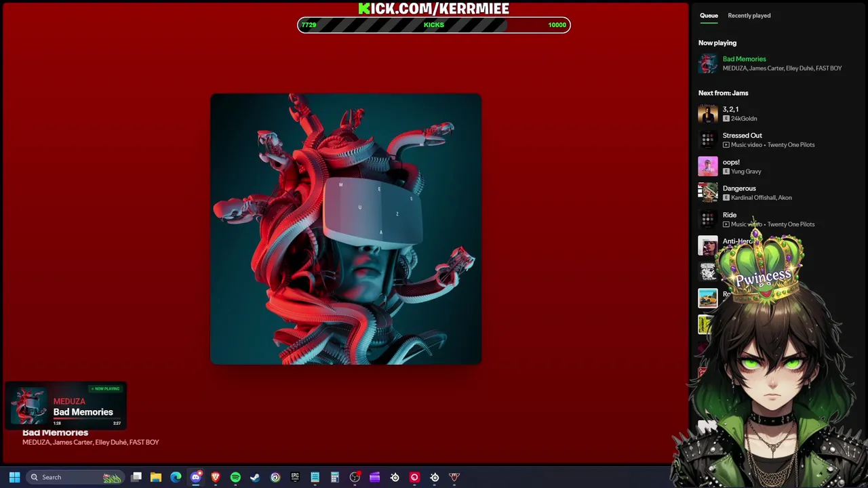Click the explicit badge beside 24kGoldn
Image resolution: width=868 pixels, height=488 pixels.
[x=726, y=119]
